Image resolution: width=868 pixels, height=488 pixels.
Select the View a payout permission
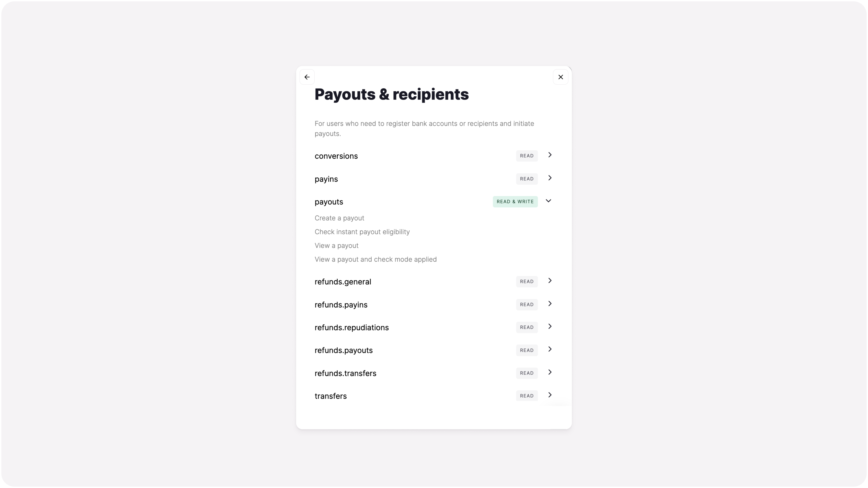tap(336, 246)
